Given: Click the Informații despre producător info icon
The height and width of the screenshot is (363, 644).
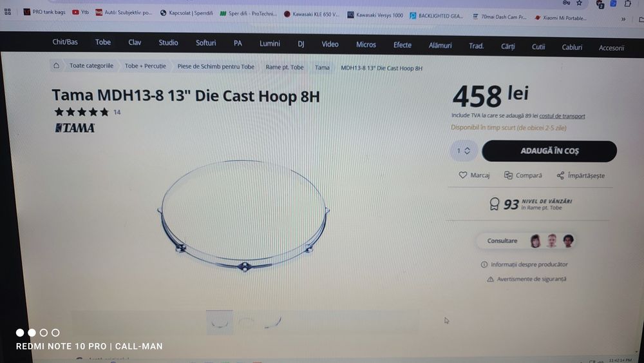Looking at the screenshot, I should [484, 264].
